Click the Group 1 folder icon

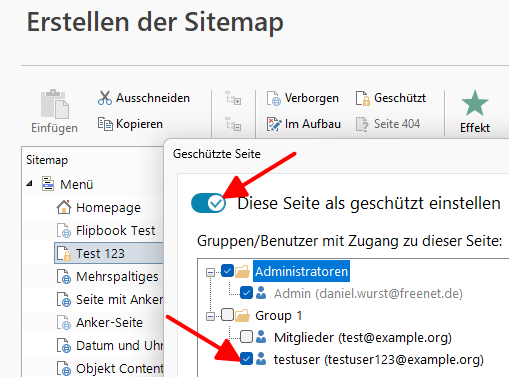[x=242, y=315]
